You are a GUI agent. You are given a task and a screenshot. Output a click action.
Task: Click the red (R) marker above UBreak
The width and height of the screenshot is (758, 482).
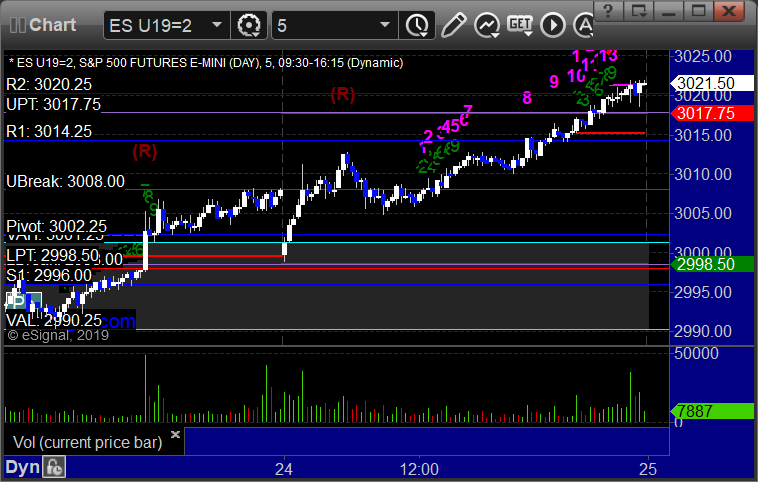(x=145, y=151)
